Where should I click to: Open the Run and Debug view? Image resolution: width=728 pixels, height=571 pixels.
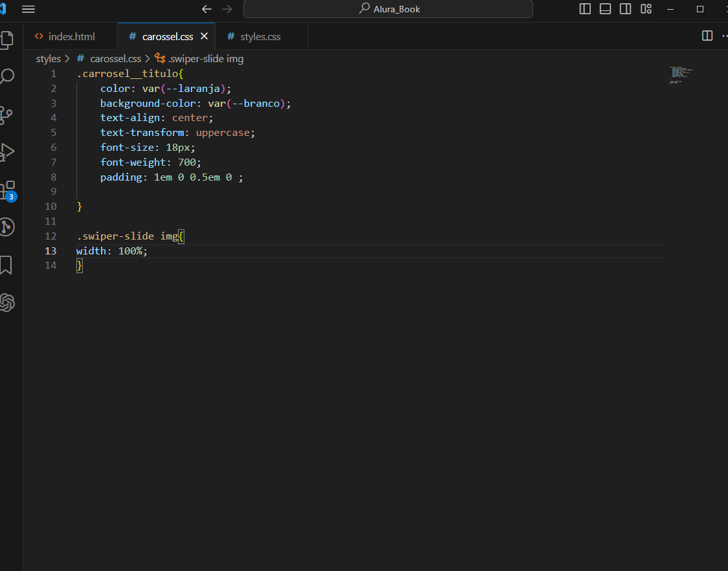[x=6, y=152]
